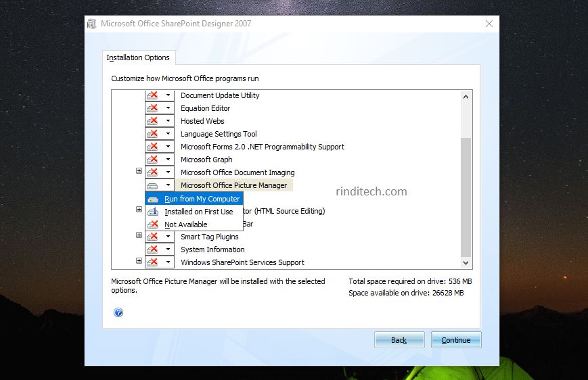Click the scrollbar down arrow
The width and height of the screenshot is (588, 380).
coord(466,263)
